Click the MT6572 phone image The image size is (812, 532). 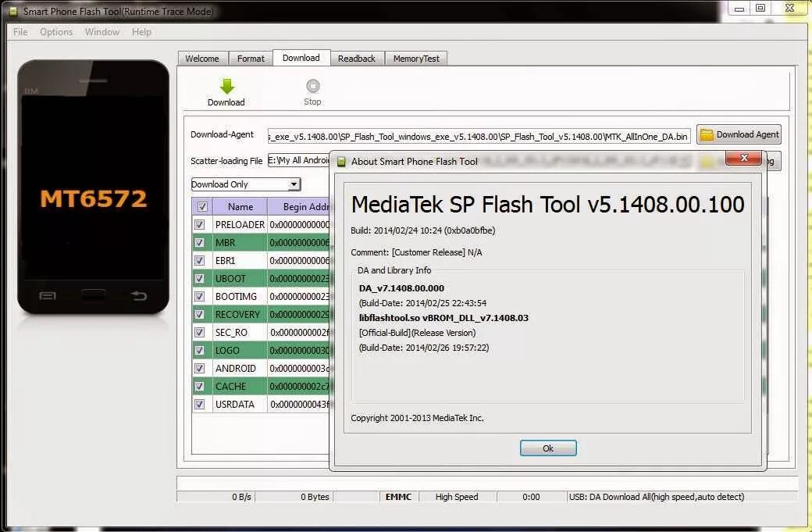click(x=93, y=187)
